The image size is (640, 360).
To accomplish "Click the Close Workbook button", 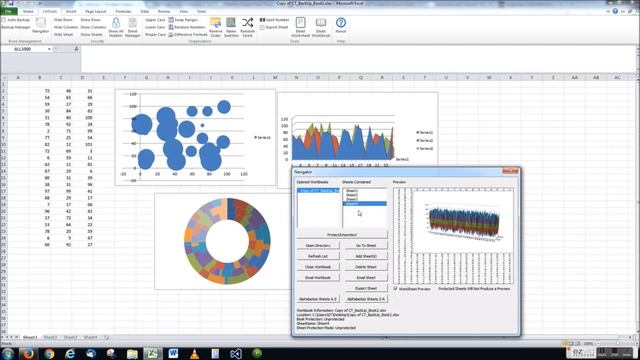I will tap(318, 267).
